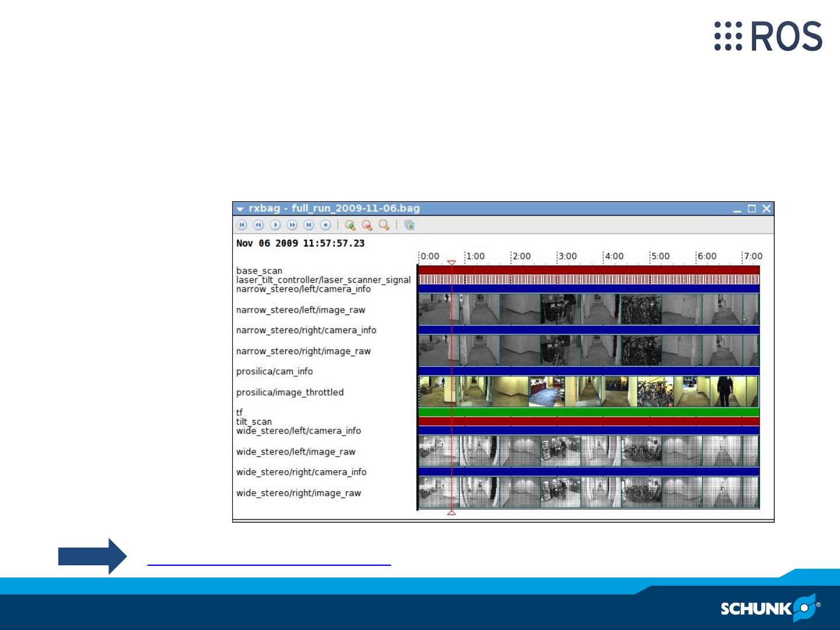Screen dimensions: 840x630
Task: Open the first thumbnail in wide_stereo/left/image_raw
Action: 439,451
